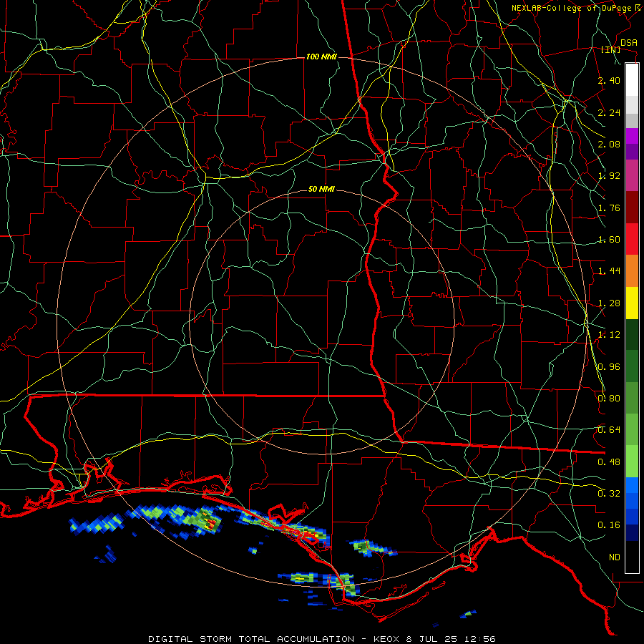
Task: Click the 0.16 legend value
Action: [x=609, y=525]
